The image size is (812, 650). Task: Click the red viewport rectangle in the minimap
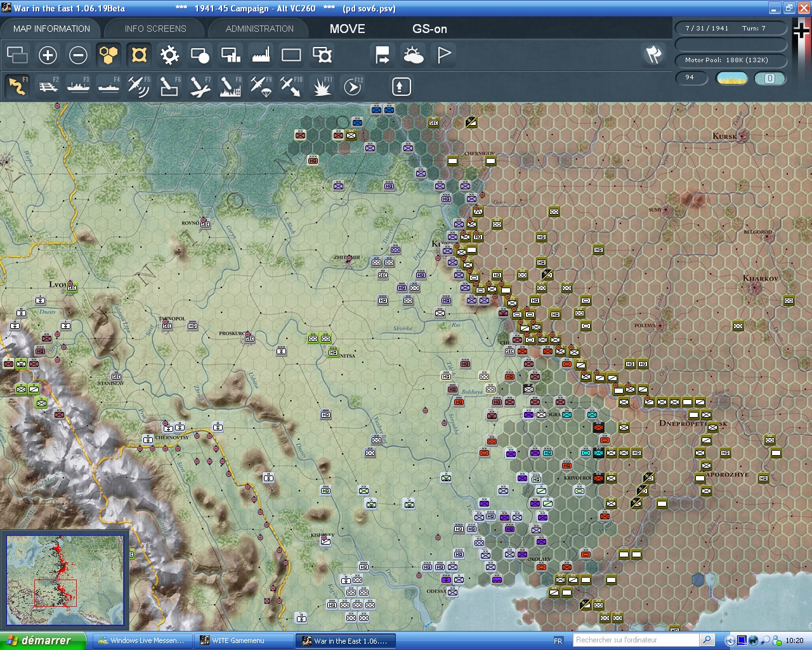(x=55, y=593)
